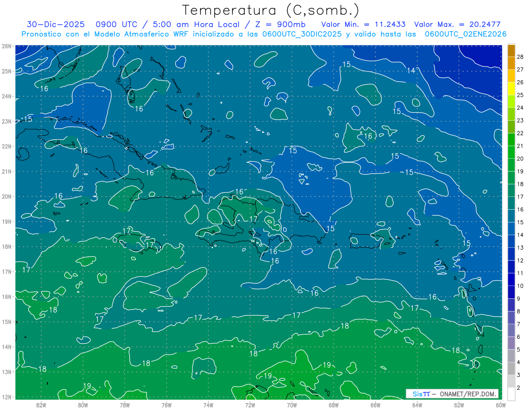Click the "25N" latitude axis label
The width and height of the screenshot is (532, 411).
tap(7, 71)
